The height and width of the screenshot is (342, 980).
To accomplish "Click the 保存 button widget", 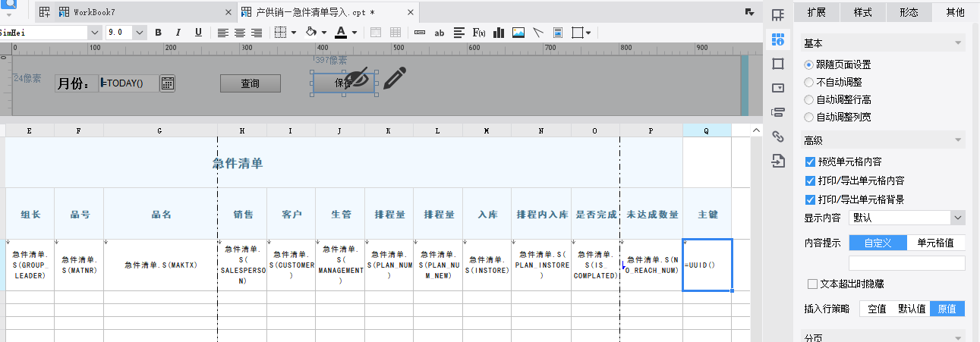I will pos(344,83).
